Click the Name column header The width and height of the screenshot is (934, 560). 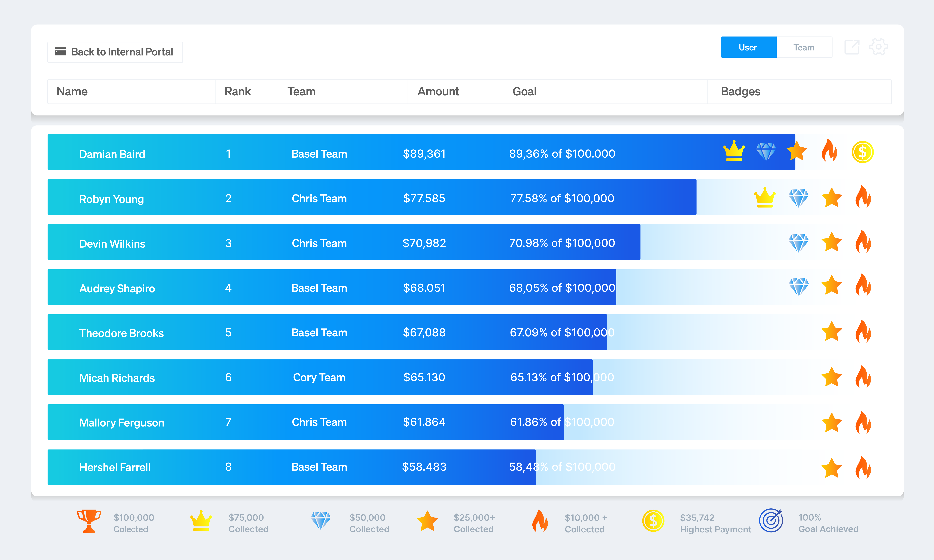(x=72, y=92)
